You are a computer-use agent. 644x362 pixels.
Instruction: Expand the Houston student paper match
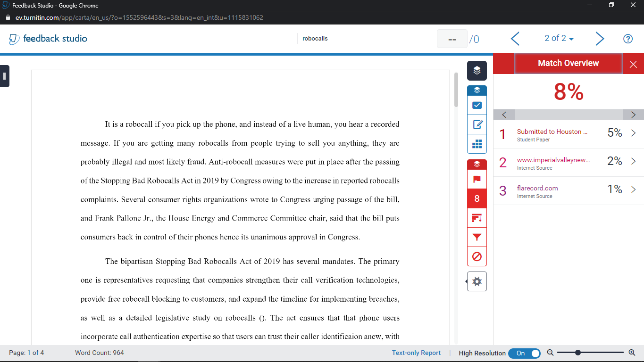click(633, 133)
